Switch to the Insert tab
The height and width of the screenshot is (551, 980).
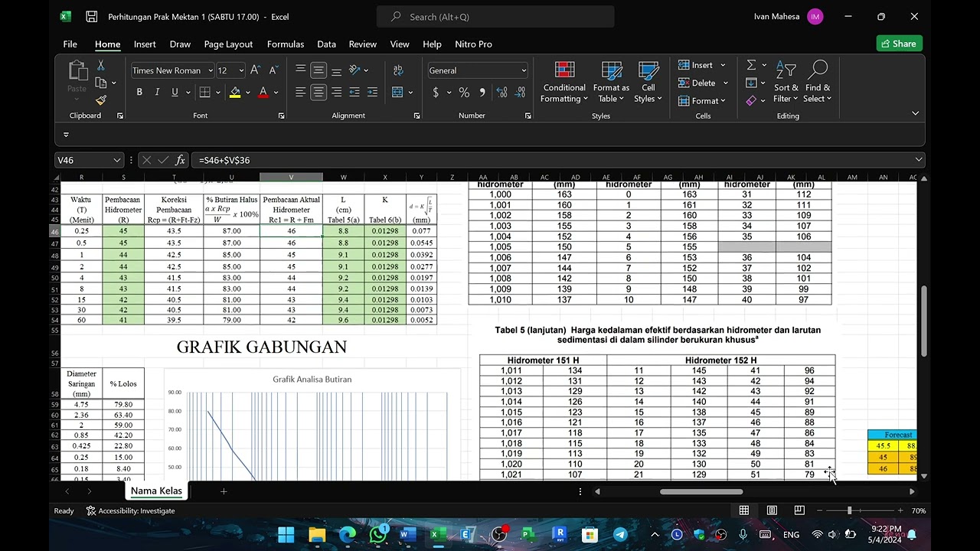[x=145, y=44]
